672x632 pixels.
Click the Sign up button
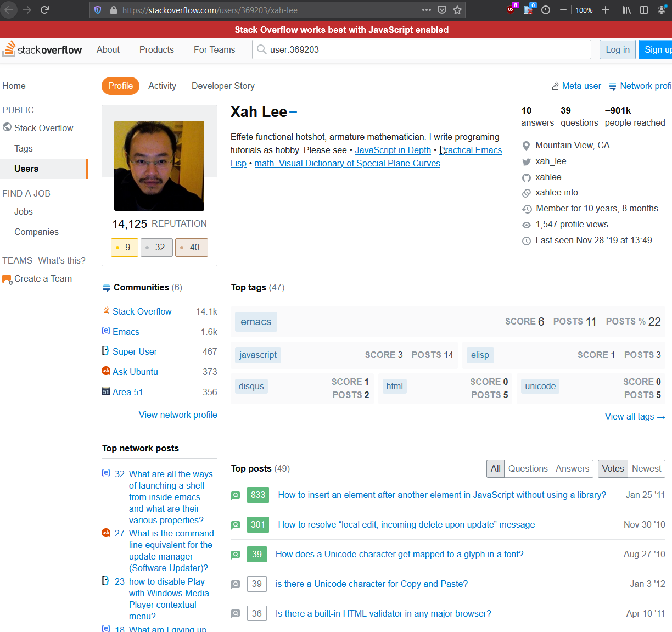[656, 49]
